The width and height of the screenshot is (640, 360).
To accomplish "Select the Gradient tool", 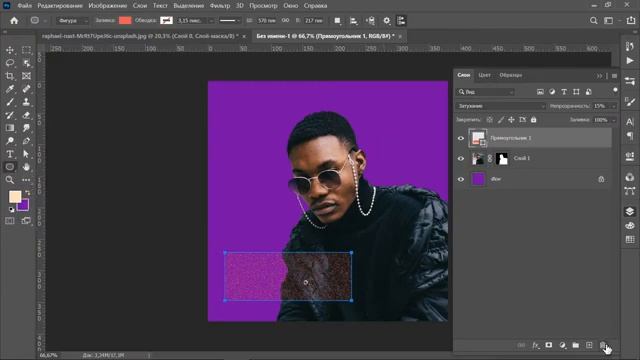I will 10,128.
